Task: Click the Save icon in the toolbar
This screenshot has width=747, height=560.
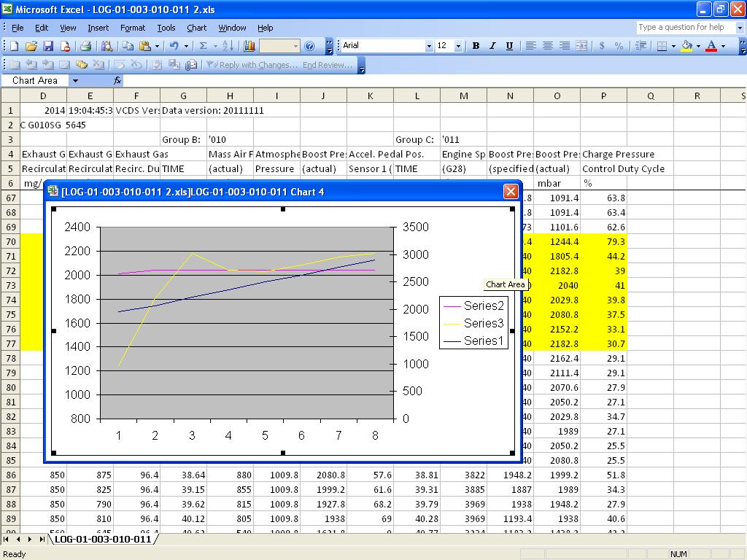Action: 48,46
